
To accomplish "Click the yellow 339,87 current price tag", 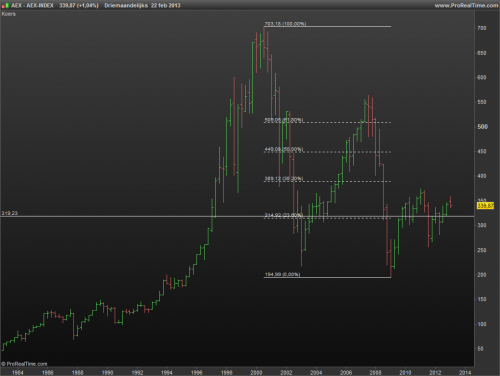I will (x=485, y=206).
